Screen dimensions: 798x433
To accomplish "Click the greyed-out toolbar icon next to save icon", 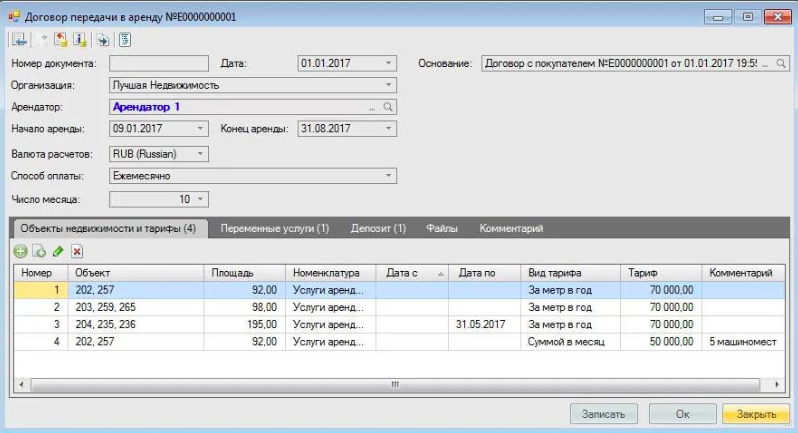I will [x=42, y=40].
